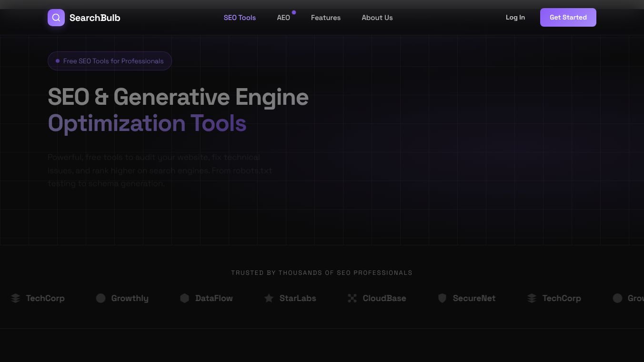
Task: Click the StarLabs company name
Action: click(298, 298)
